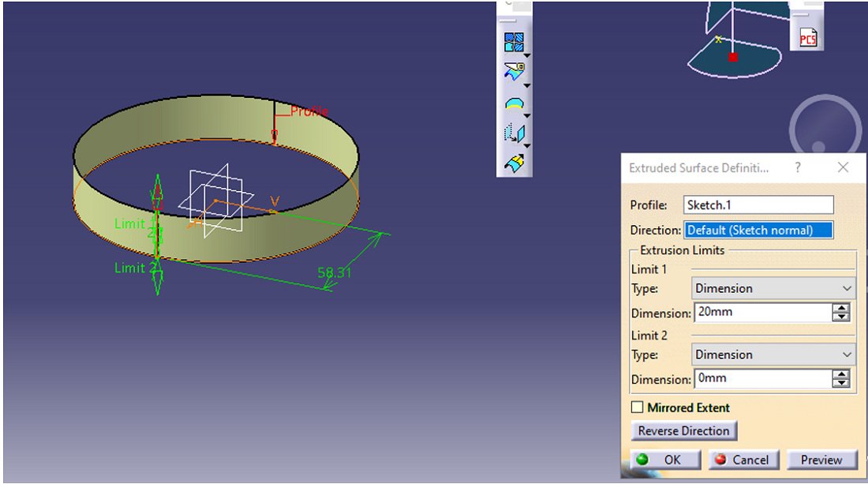The height and width of the screenshot is (484, 868).
Task: Decrease Limit 1 dimension with down arrow
Action: coord(841,317)
